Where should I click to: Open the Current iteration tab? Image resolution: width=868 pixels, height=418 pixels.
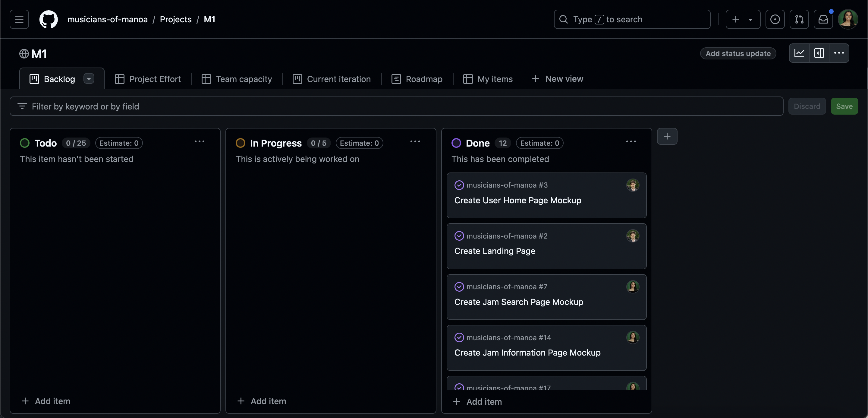332,79
